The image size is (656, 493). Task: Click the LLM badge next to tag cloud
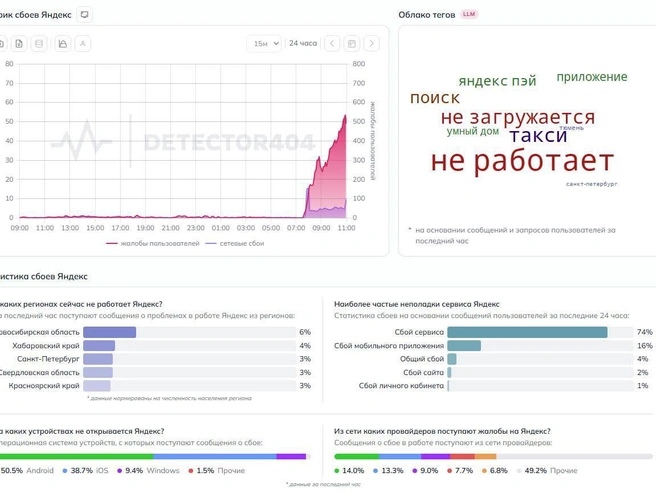tap(469, 14)
